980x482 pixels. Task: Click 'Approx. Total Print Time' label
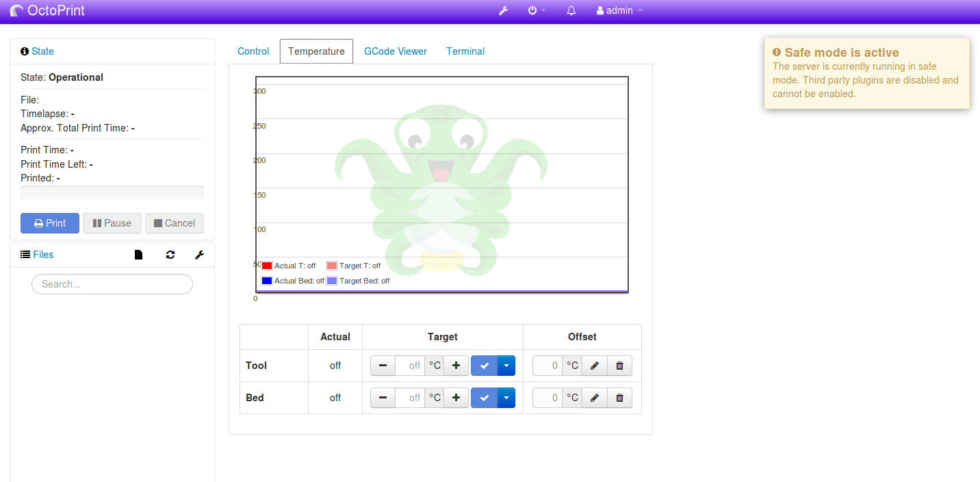[x=75, y=128]
